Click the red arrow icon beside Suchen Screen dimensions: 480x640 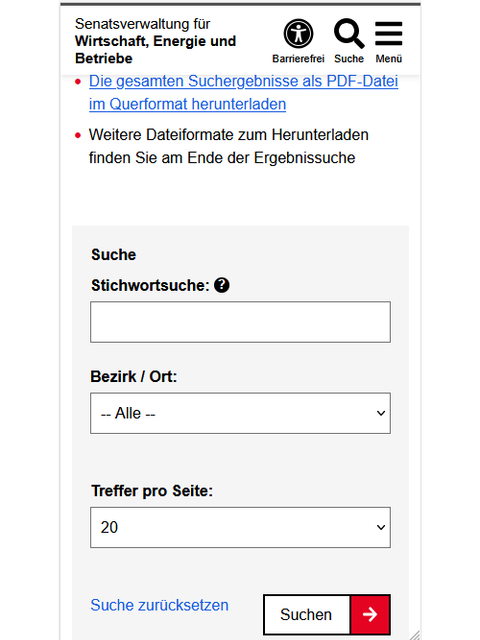click(370, 614)
